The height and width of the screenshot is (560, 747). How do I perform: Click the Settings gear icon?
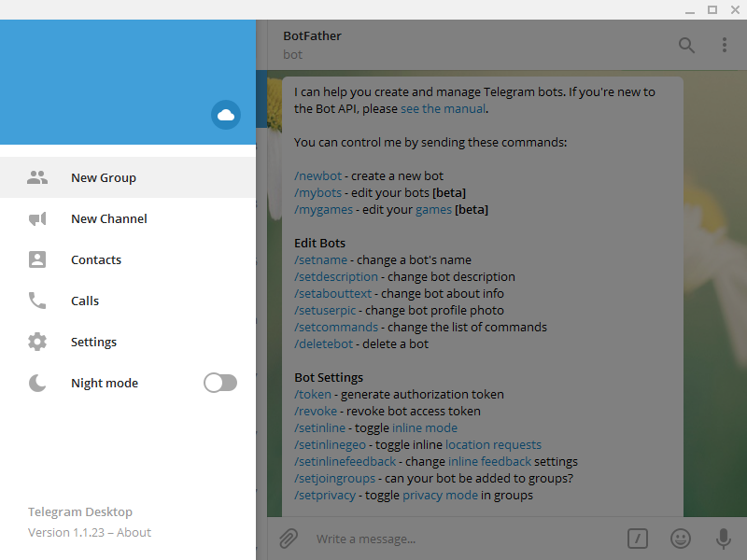click(37, 342)
